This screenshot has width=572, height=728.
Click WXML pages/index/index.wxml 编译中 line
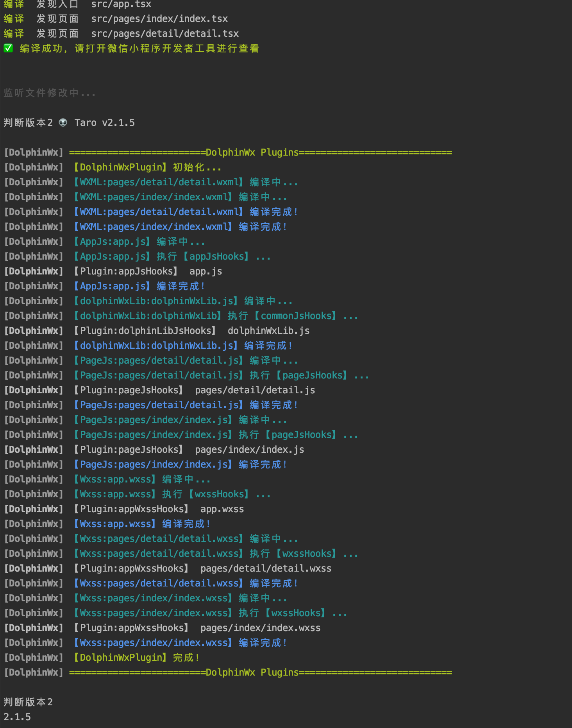[x=146, y=197]
